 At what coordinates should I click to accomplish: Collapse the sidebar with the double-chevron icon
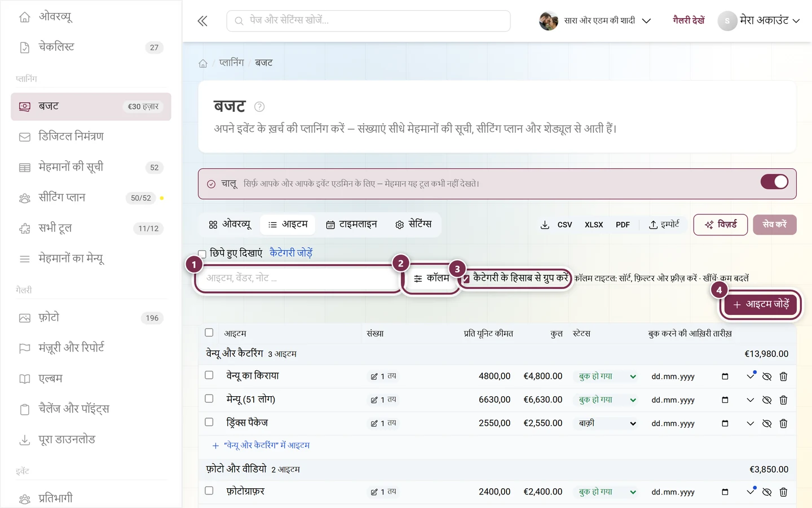pyautogui.click(x=202, y=21)
